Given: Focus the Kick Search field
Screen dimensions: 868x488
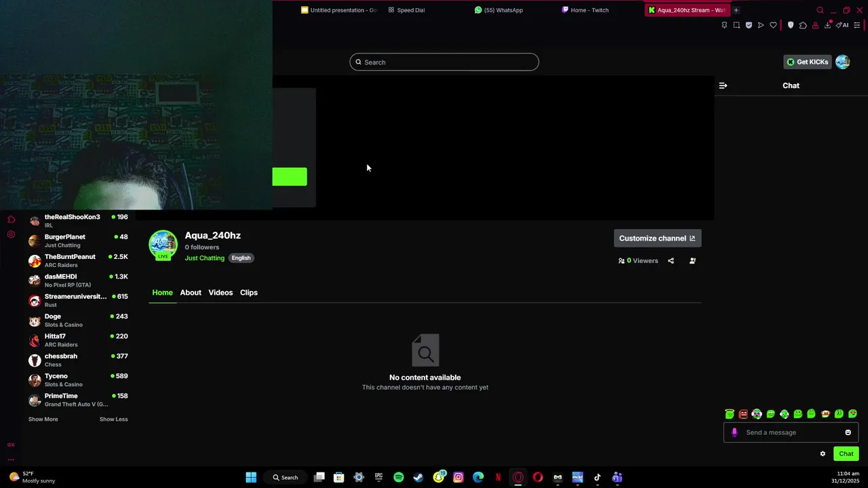Looking at the screenshot, I should (x=444, y=62).
